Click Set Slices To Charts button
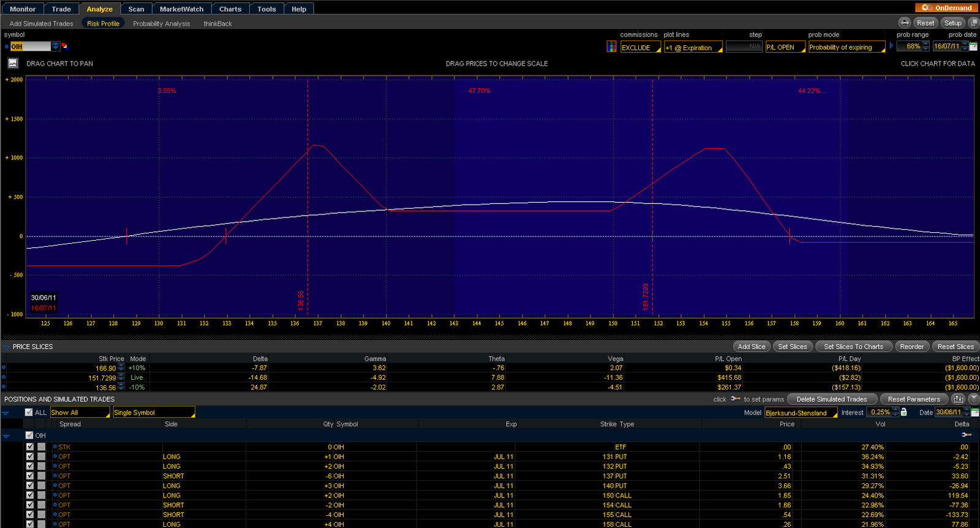The height and width of the screenshot is (528, 980). click(853, 346)
